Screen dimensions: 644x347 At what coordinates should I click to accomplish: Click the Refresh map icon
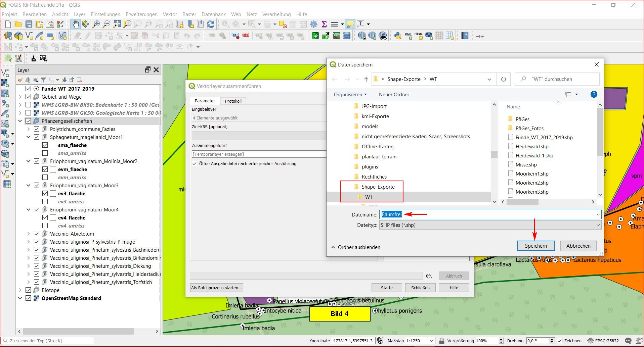pos(211,24)
